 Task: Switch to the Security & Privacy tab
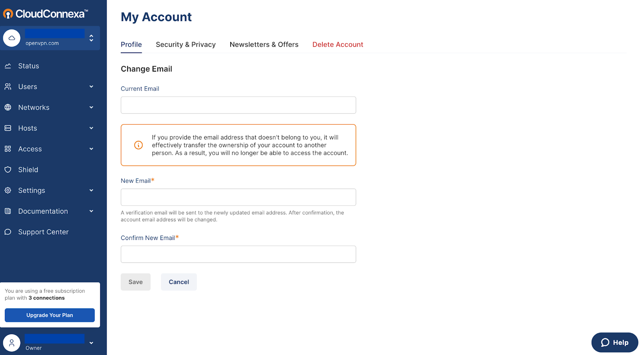[186, 45]
